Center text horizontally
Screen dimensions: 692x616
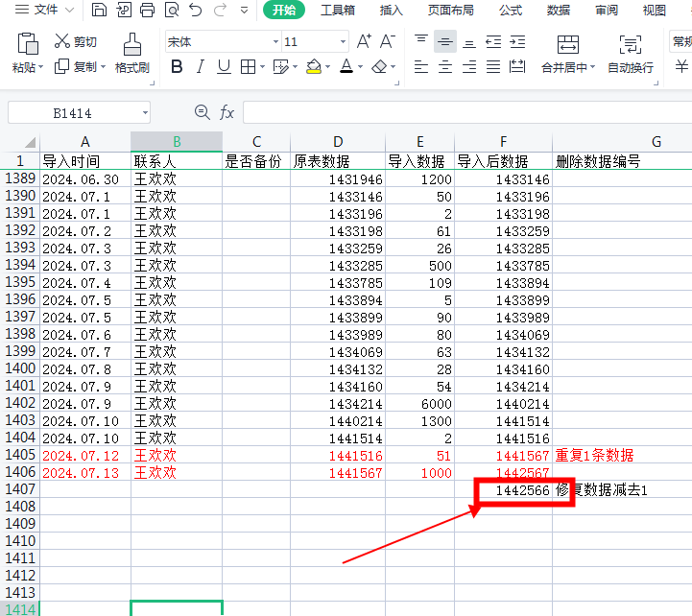tap(445, 67)
